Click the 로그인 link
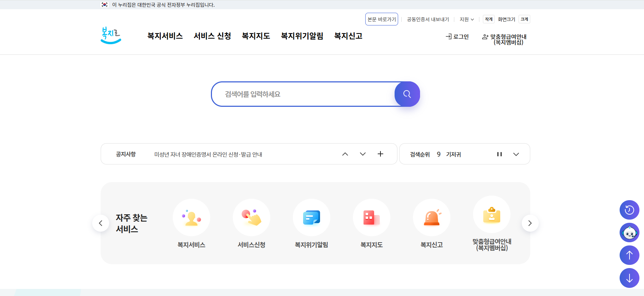The width and height of the screenshot is (644, 296). coord(457,37)
